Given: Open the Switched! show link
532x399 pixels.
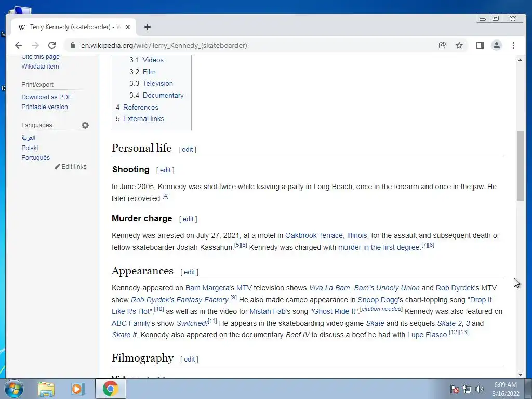Looking at the screenshot, I should [192, 323].
